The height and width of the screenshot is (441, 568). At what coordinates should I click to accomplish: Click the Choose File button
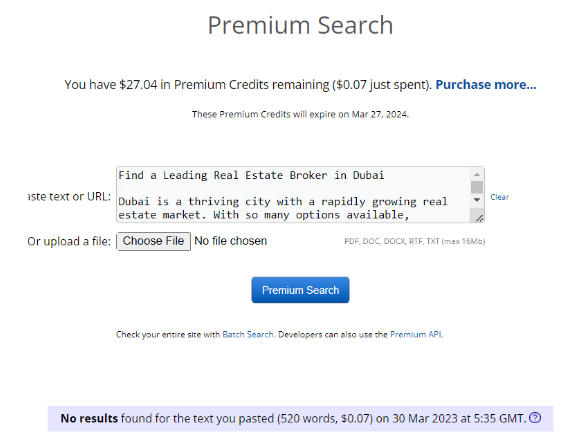point(153,241)
